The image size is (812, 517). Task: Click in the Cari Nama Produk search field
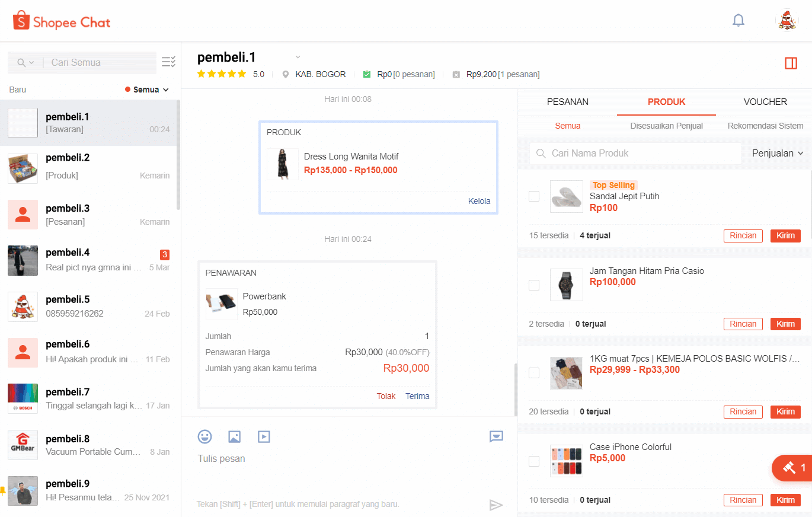coord(634,153)
